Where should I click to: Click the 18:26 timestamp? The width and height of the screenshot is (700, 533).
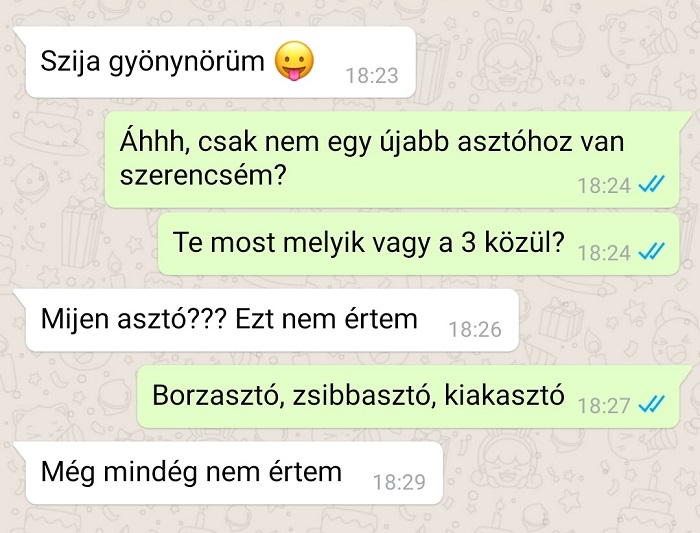tap(475, 329)
